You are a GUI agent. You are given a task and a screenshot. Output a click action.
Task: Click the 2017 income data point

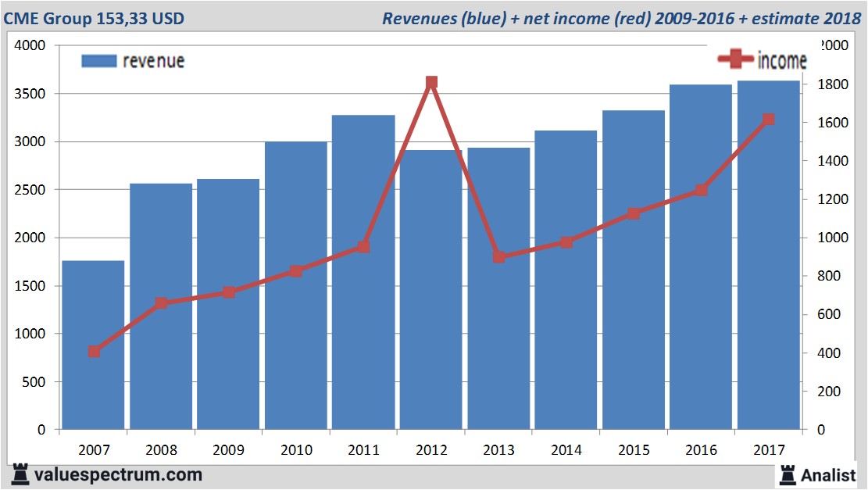[769, 120]
